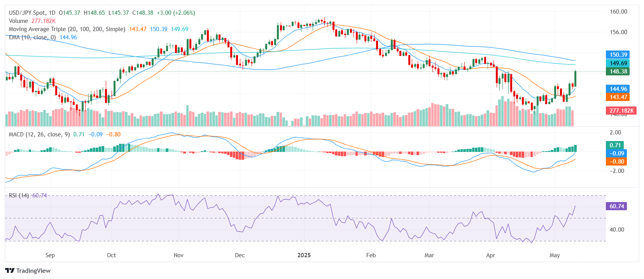Click the Volume indicator legend label

(18, 21)
